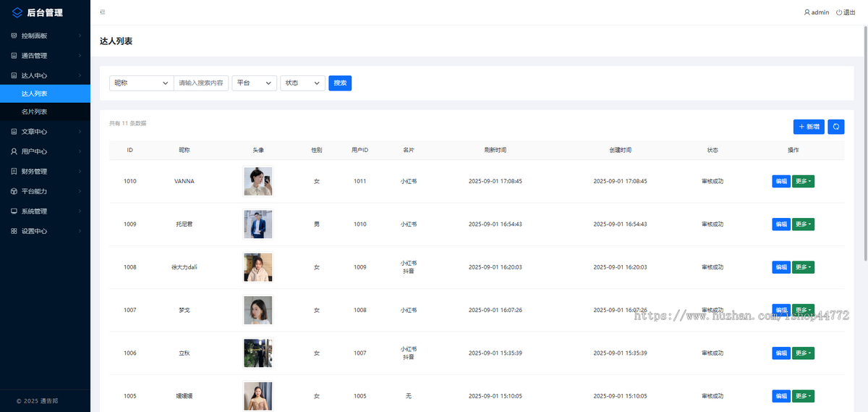868x412 pixels.
Task: Click the 平台能力 cube icon
Action: coord(14,191)
